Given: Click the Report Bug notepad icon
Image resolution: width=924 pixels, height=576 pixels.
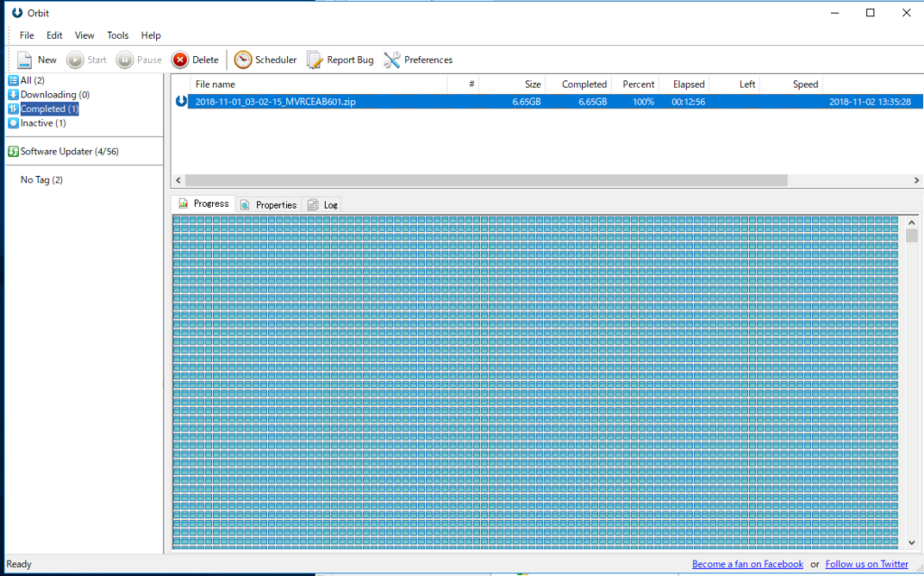Looking at the screenshot, I should pyautogui.click(x=315, y=60).
